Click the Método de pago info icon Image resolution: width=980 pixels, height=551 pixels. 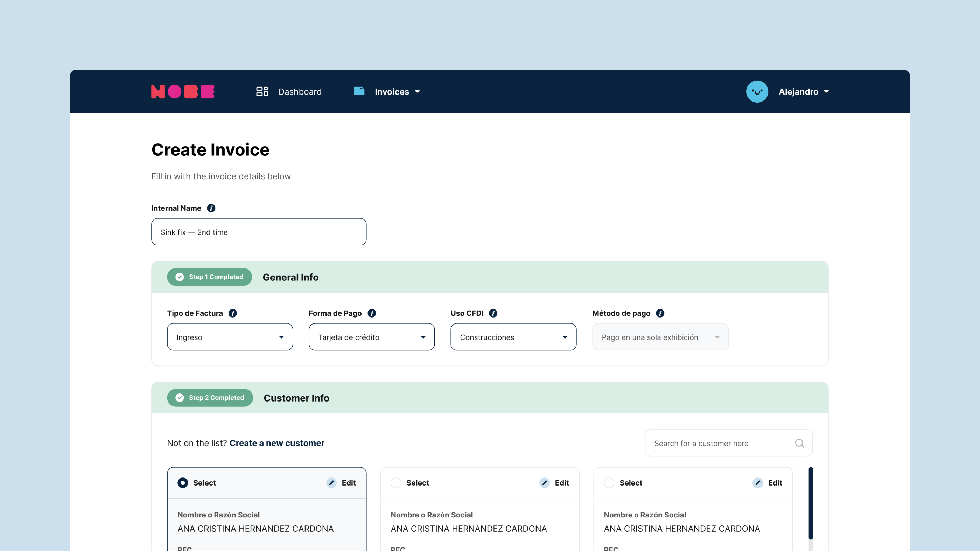(660, 313)
